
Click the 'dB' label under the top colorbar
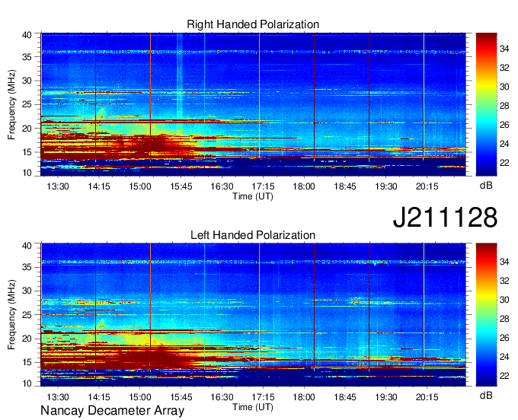pos(486,185)
